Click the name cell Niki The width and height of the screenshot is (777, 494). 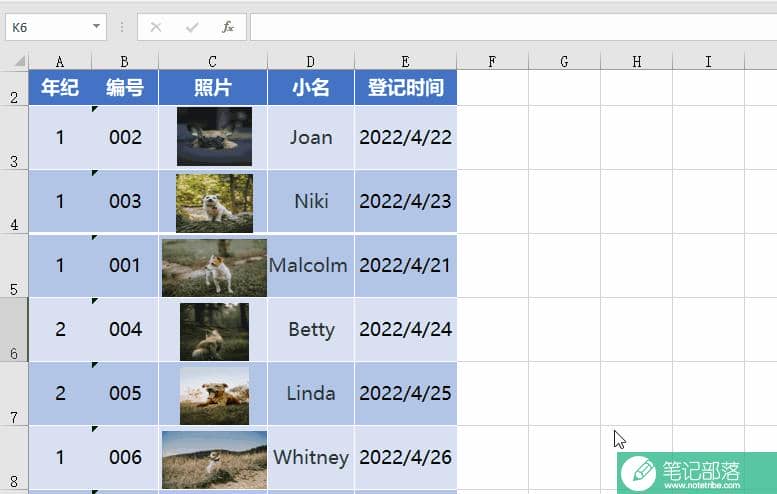(x=311, y=202)
